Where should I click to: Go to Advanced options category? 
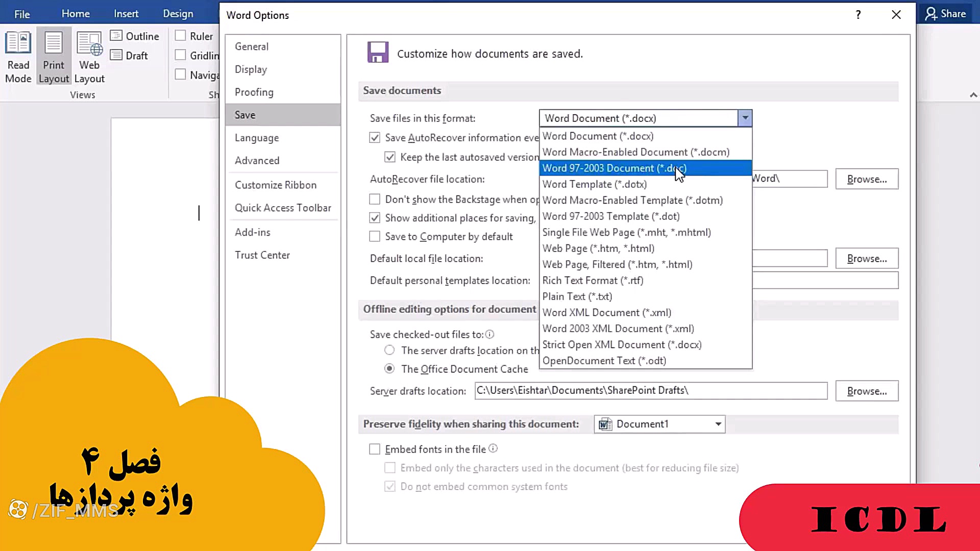[x=283, y=161]
